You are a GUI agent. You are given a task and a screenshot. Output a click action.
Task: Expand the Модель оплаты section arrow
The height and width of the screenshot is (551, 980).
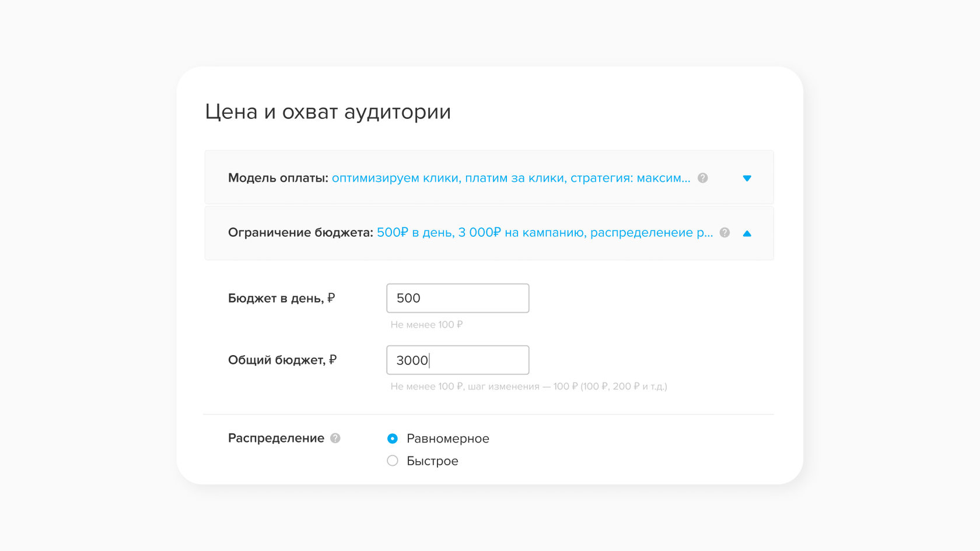(747, 178)
